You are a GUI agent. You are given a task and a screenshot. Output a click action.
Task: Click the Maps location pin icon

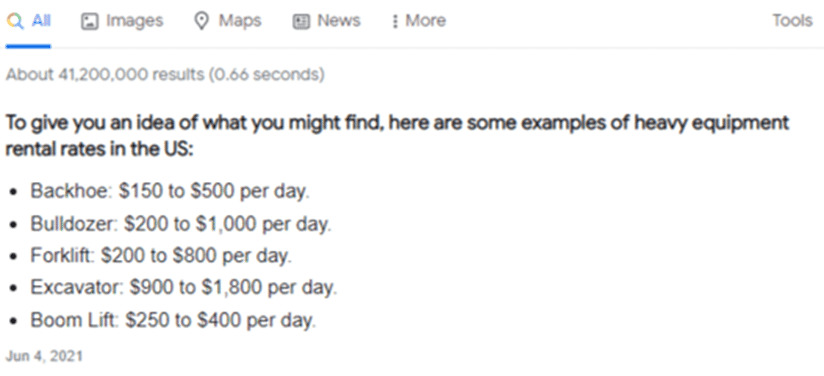coord(201,22)
